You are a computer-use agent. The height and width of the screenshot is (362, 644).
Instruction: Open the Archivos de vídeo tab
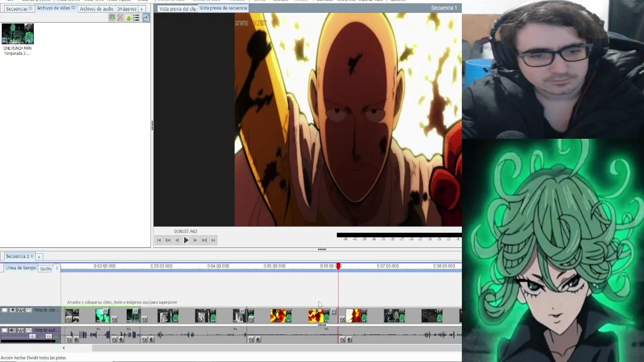pyautogui.click(x=56, y=8)
